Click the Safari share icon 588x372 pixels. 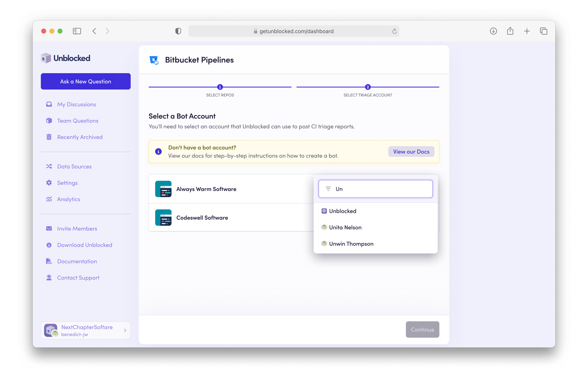pyautogui.click(x=510, y=31)
